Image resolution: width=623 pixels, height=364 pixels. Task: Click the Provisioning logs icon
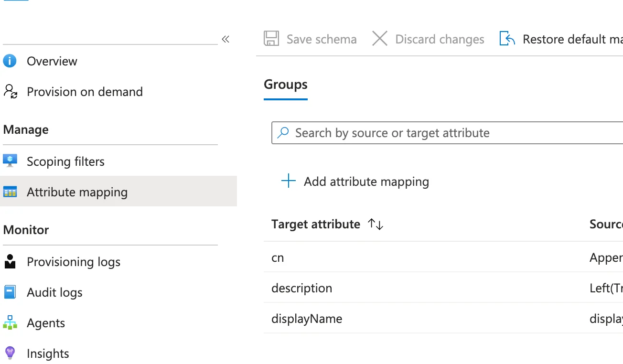coord(10,262)
